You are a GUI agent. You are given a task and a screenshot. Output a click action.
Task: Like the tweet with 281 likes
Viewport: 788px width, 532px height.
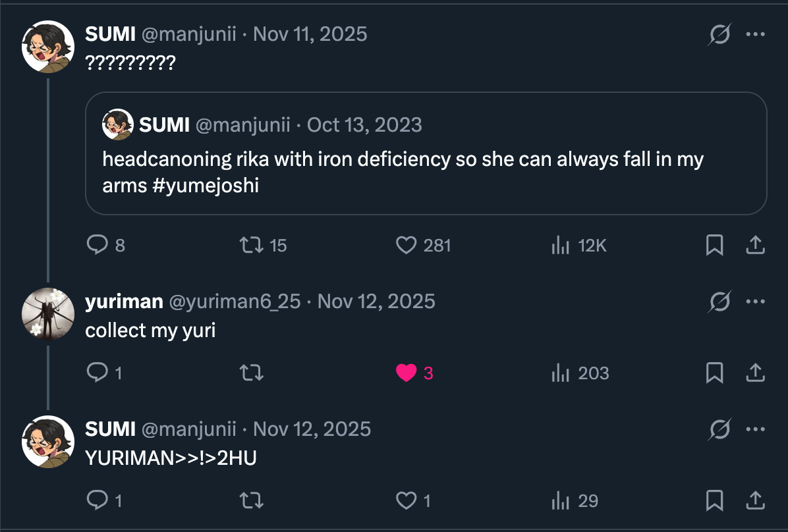tap(407, 246)
